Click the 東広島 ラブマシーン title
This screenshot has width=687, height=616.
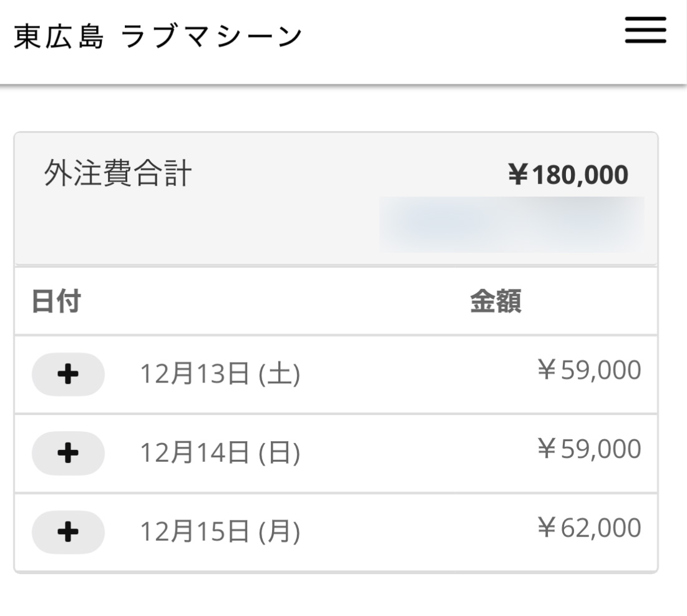pyautogui.click(x=157, y=36)
